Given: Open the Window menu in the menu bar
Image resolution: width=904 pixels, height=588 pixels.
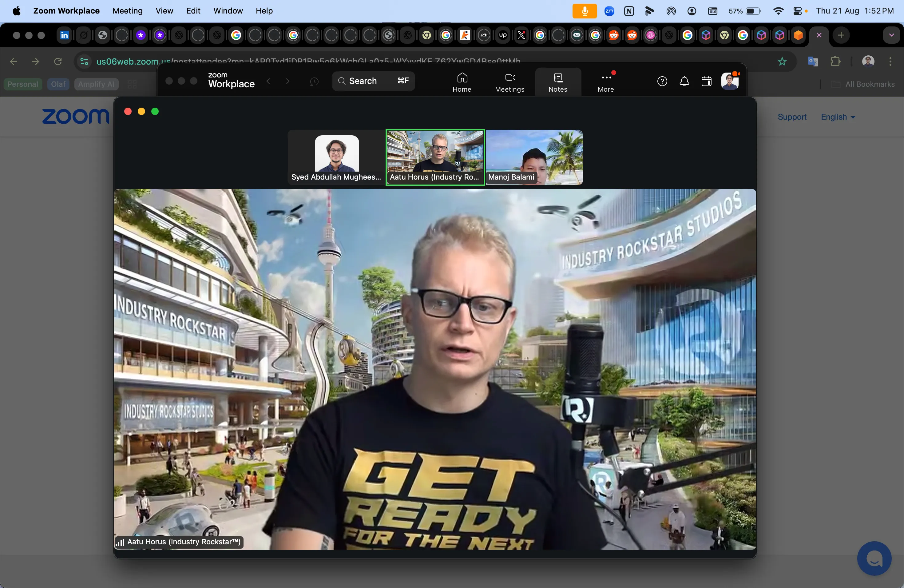Looking at the screenshot, I should tap(228, 11).
